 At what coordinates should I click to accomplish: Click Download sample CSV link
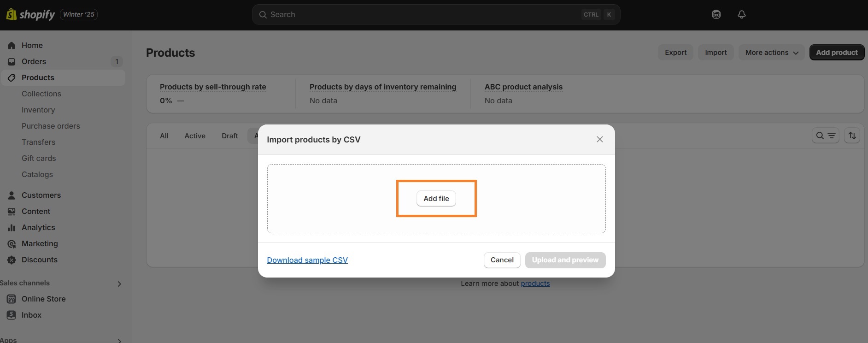(x=307, y=260)
